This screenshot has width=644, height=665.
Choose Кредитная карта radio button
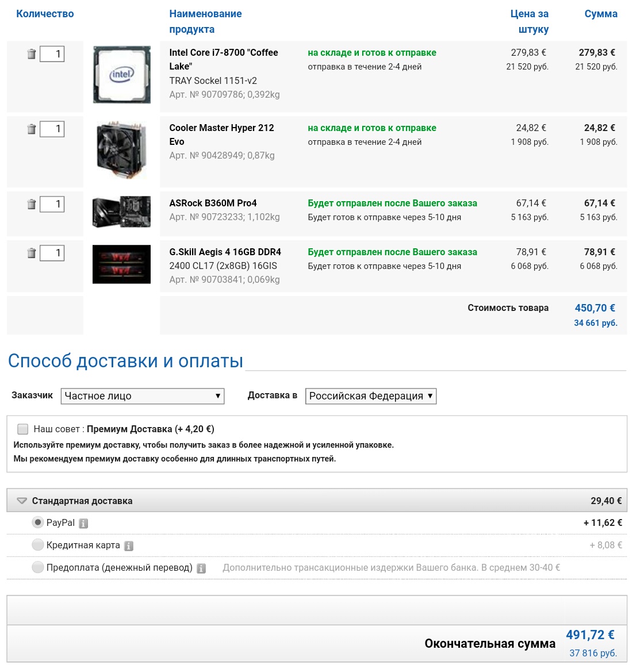point(38,545)
